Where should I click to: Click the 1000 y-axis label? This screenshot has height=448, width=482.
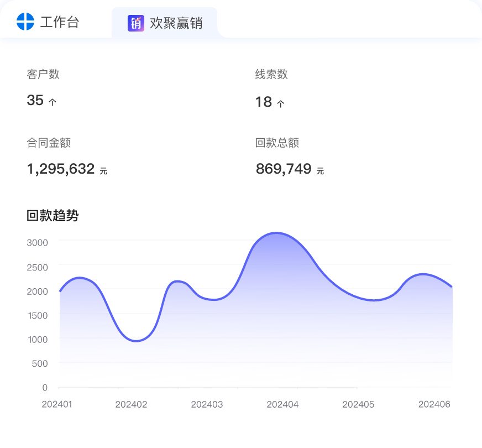tap(38, 340)
